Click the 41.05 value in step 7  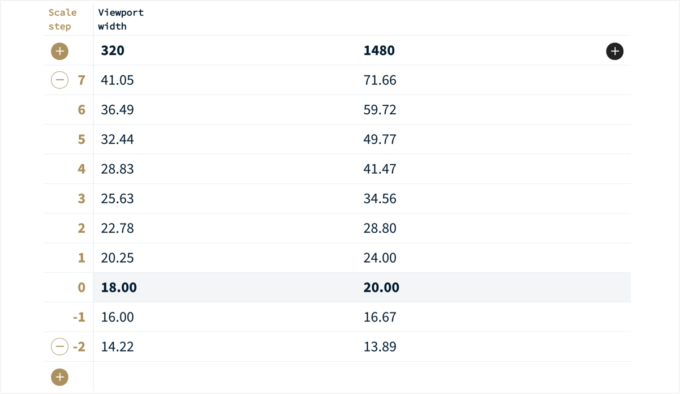tap(118, 80)
